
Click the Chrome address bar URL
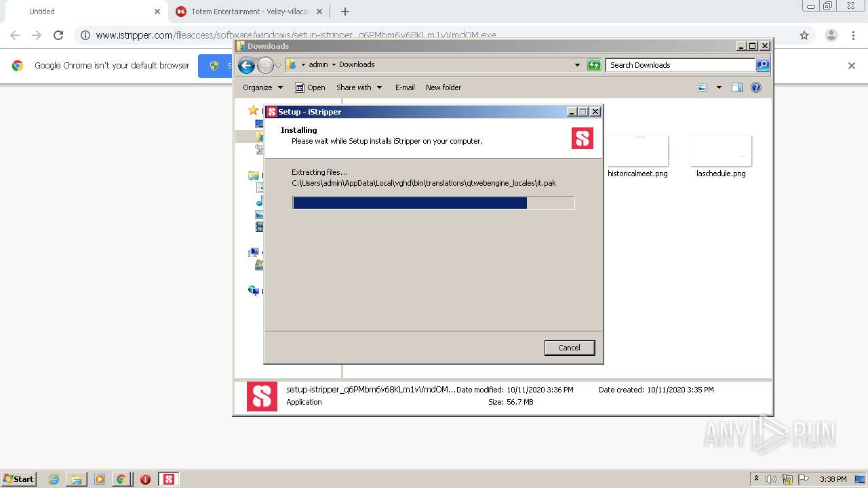296,35
